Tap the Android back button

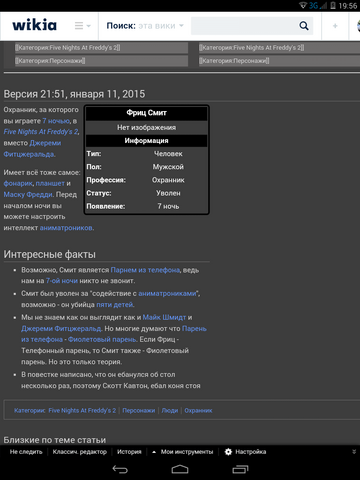(120, 470)
